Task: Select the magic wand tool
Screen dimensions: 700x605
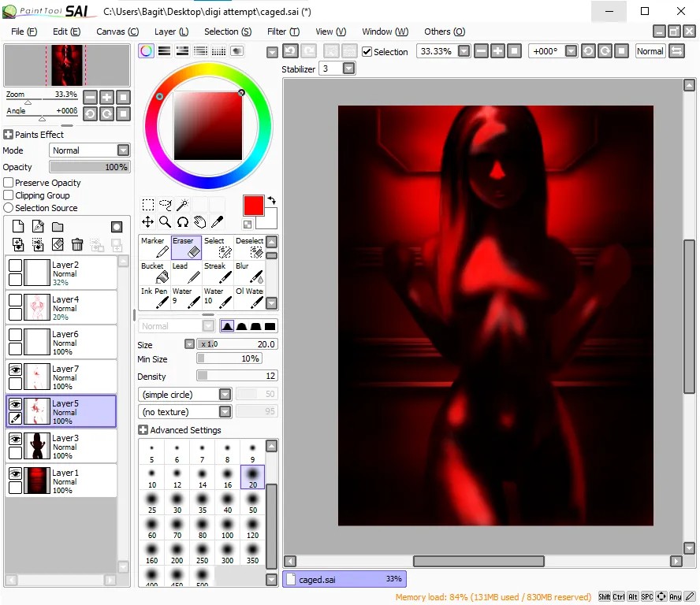Action: (x=182, y=205)
